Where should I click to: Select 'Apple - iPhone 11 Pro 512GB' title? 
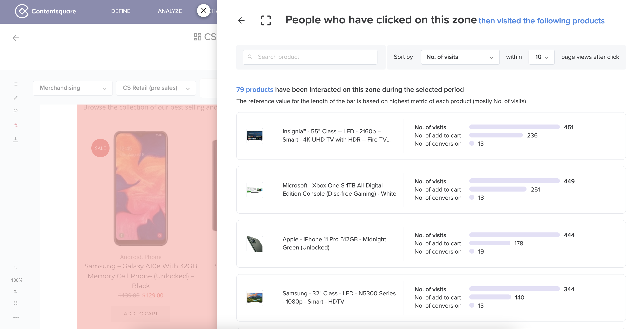334,243
